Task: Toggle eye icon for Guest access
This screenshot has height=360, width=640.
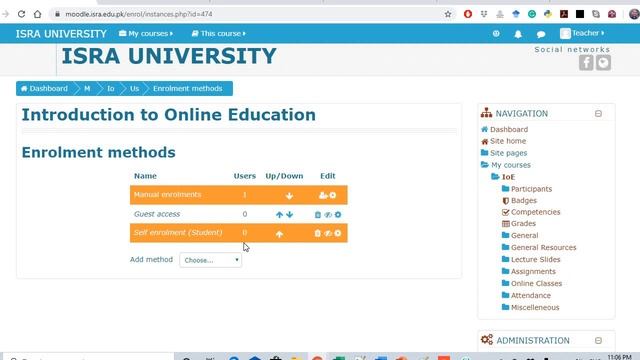Action: 328,215
